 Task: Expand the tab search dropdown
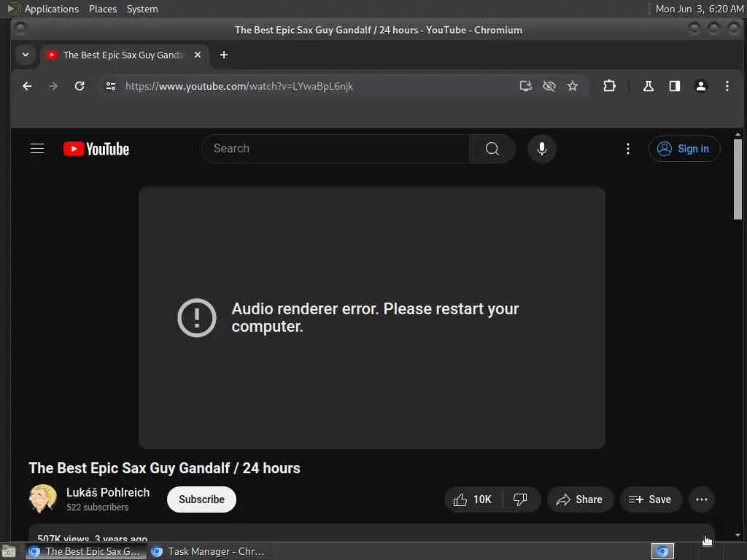pos(26,55)
